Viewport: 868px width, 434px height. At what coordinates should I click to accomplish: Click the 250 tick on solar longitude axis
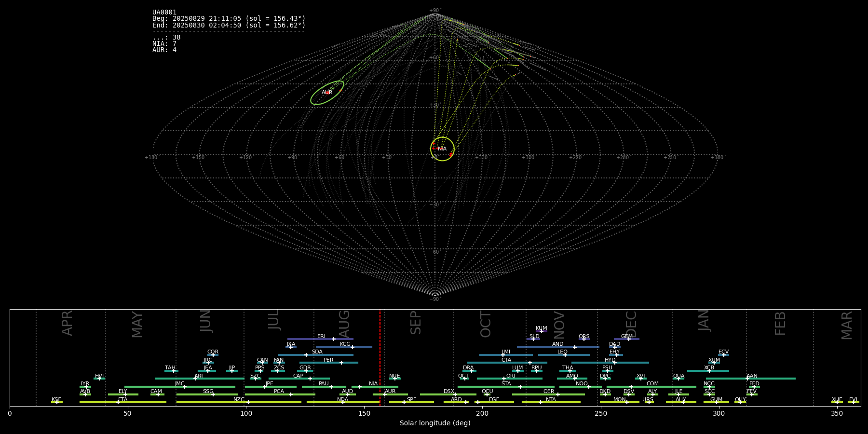click(600, 413)
